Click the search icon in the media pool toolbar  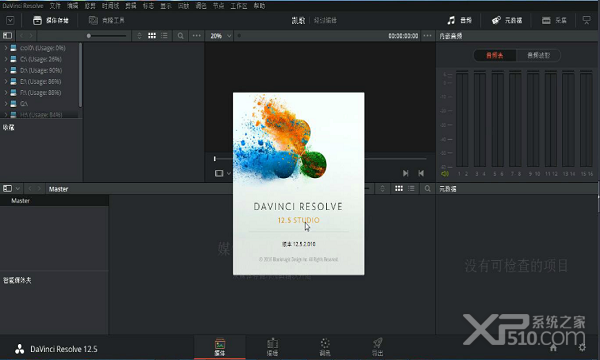[427, 189]
